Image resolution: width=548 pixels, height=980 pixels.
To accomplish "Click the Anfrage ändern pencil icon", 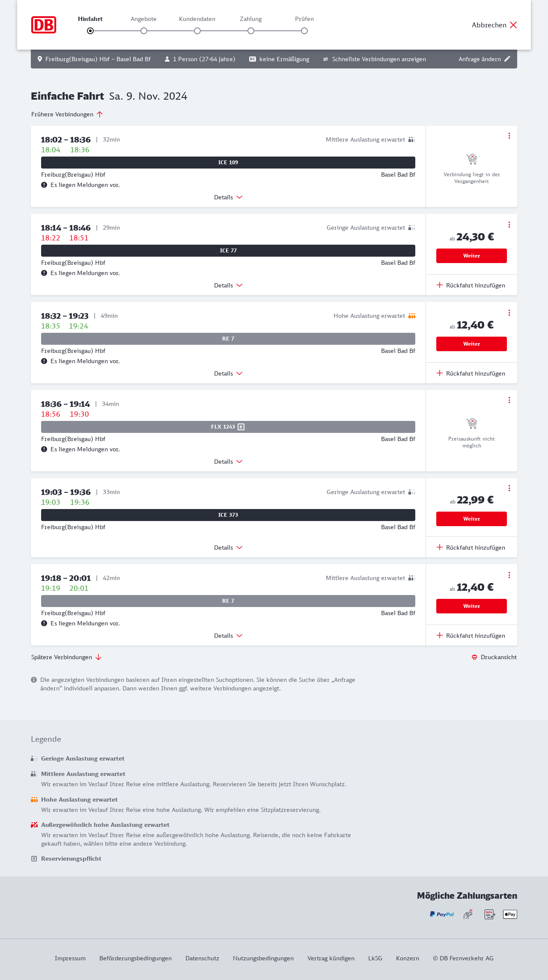I will 507,59.
